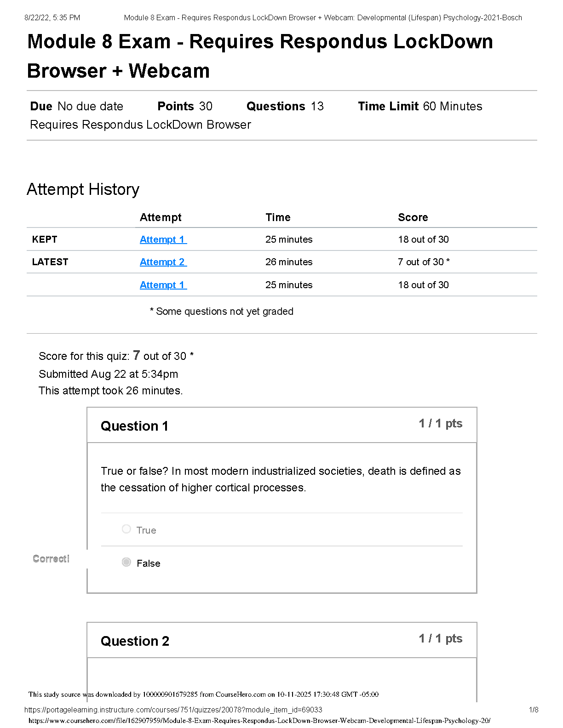This screenshot has width=563, height=728.
Task: Click the 'Submitted Aug 22 at 5:34pm' text
Action: click(108, 374)
